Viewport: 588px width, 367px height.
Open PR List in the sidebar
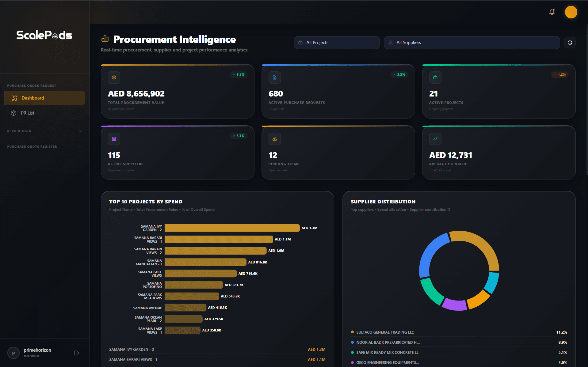click(45, 113)
